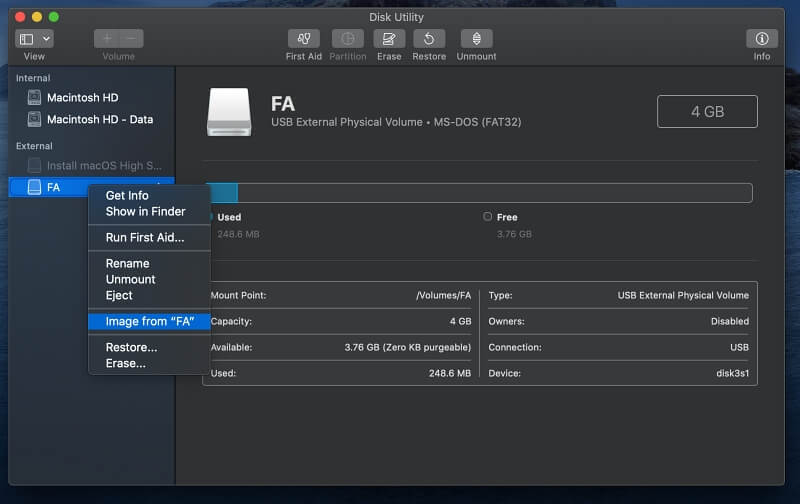The width and height of the screenshot is (800, 504).
Task: Click the yellow minimize window button
Action: (37, 17)
